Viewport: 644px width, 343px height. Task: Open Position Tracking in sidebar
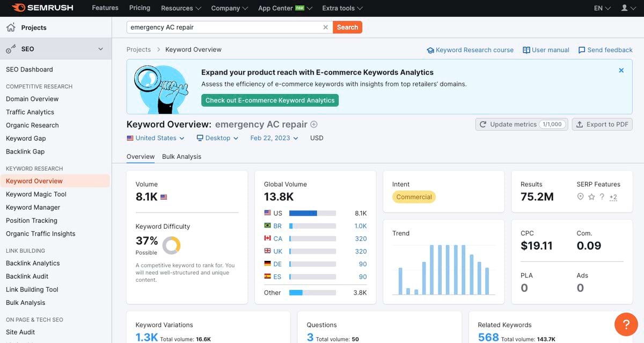pyautogui.click(x=31, y=221)
